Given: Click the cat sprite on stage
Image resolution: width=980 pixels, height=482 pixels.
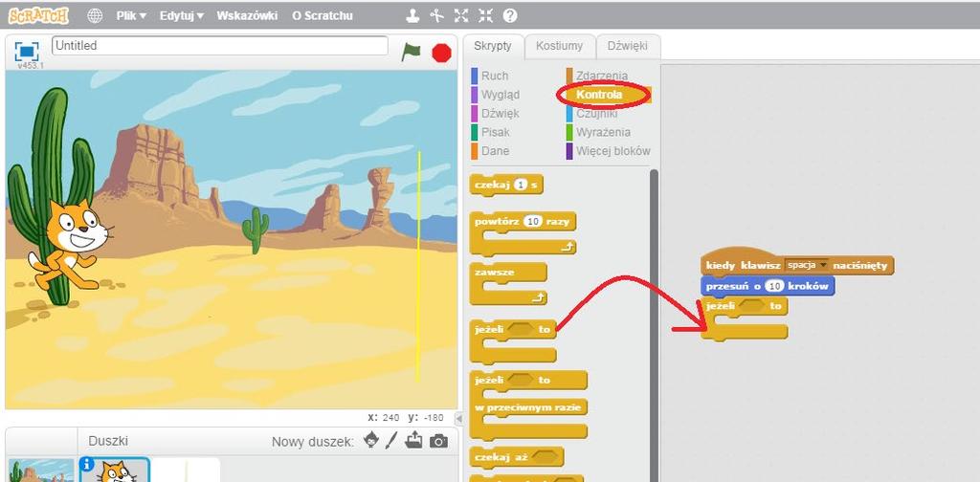Looking at the screenshot, I should click(x=71, y=246).
